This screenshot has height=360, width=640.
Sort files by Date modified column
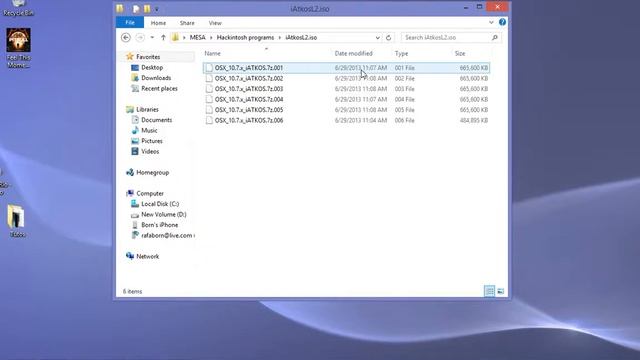(x=353, y=53)
